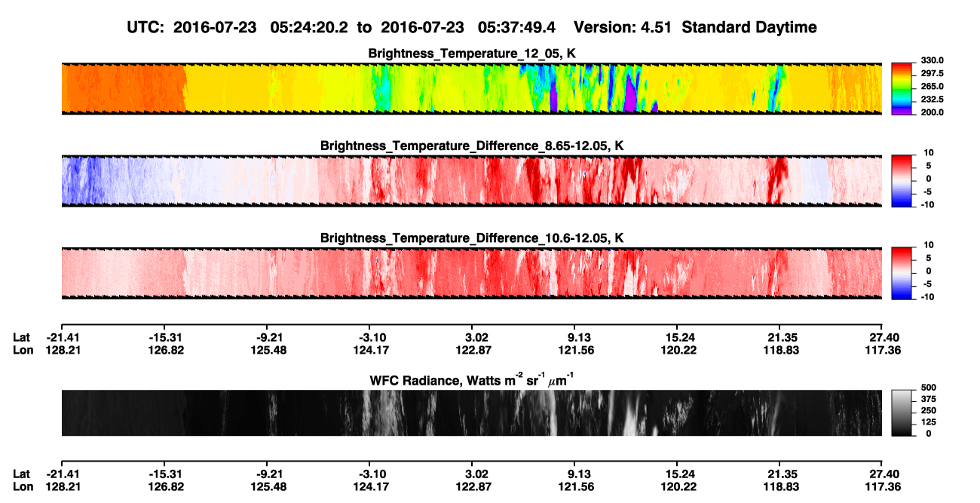Click the bottom axis latitude value 27.40
This screenshot has width=980, height=503.
click(884, 474)
